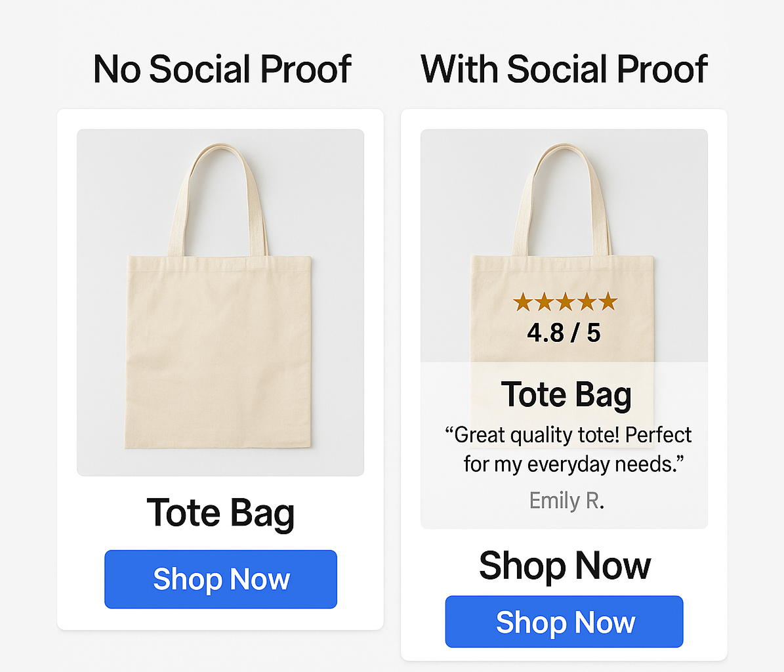Open the 4.8 / 5 rating score
This screenshot has height=672, width=784.
pyautogui.click(x=566, y=333)
